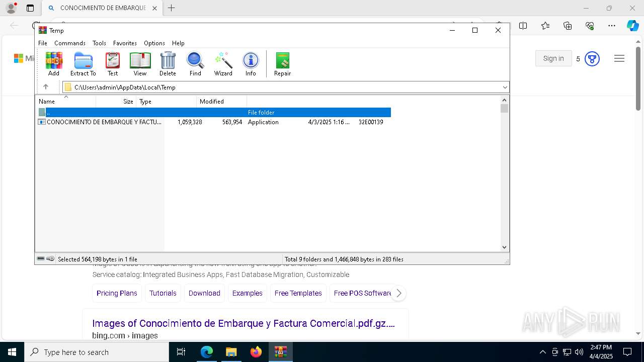Screen dimensions: 644x362
Task: Click the Pricing Plans link
Action: click(117, 293)
